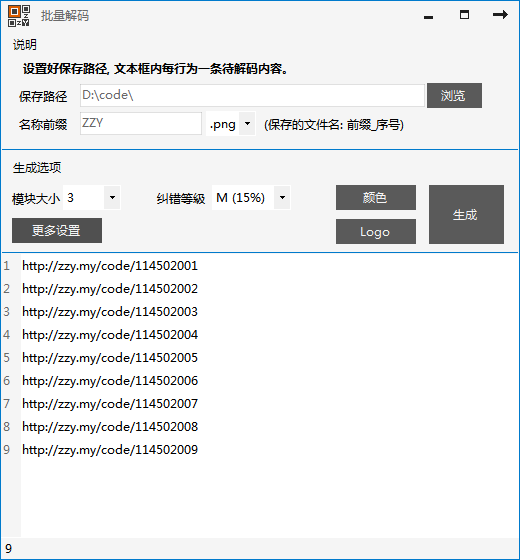Select line http://zzy.my/code/114502004

click(x=110, y=335)
